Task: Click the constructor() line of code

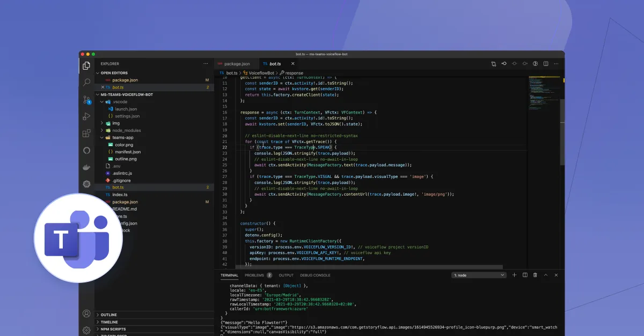Action: 258,223
